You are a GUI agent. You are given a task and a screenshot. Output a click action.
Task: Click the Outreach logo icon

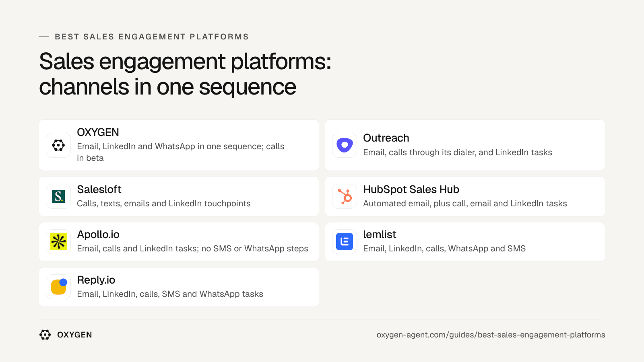click(345, 145)
